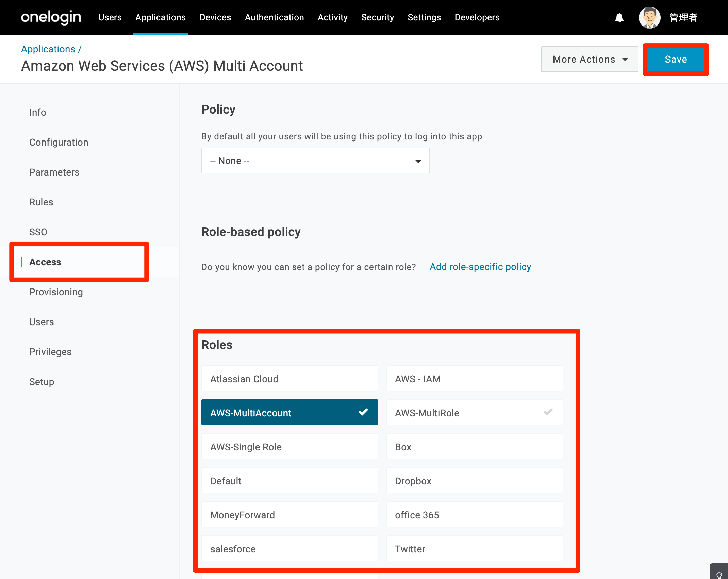Click the Save button
Screen dimensions: 728x579
pyautogui.click(x=676, y=59)
